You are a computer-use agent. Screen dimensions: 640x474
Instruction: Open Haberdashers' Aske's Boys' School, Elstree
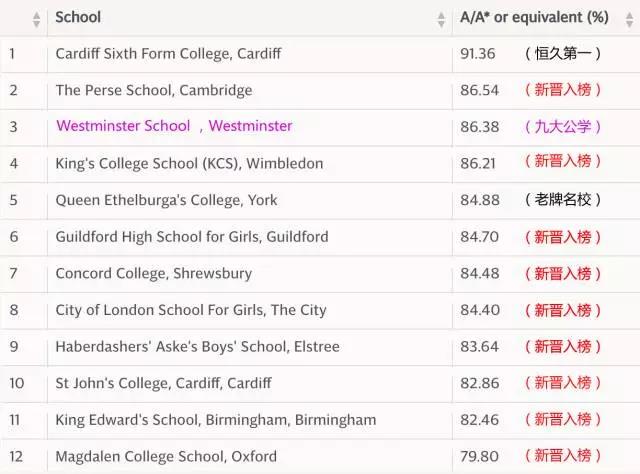(x=197, y=347)
